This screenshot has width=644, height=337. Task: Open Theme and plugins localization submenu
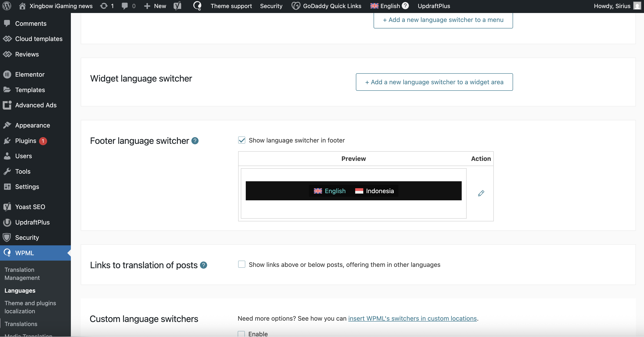click(x=30, y=307)
